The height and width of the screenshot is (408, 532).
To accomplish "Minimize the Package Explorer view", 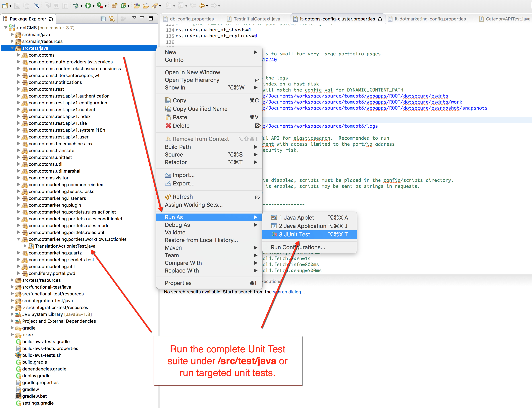I will click(142, 18).
